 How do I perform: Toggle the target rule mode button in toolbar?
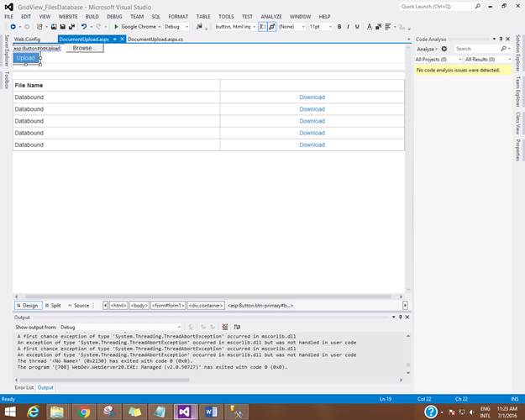[263, 26]
